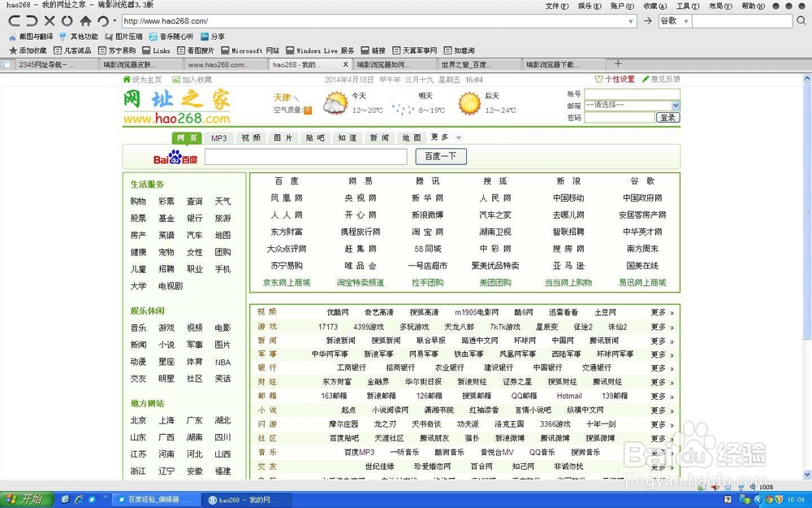This screenshot has height=508, width=812.
Task: Go back with the back arrow button
Action: tap(14, 21)
